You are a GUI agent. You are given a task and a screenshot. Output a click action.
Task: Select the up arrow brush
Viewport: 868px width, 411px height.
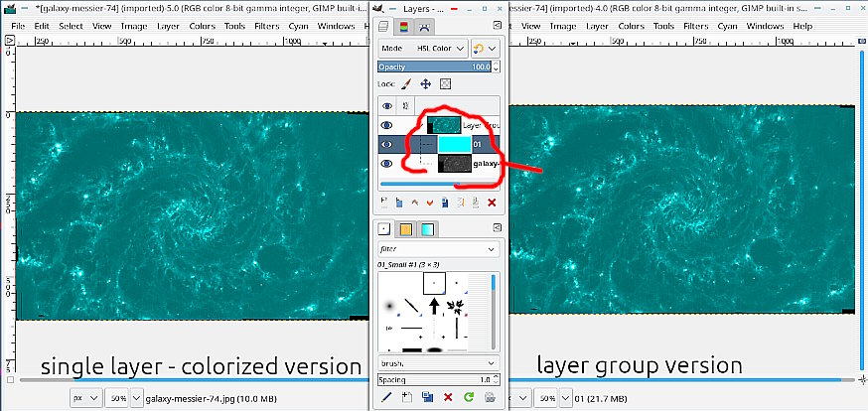coord(434,306)
